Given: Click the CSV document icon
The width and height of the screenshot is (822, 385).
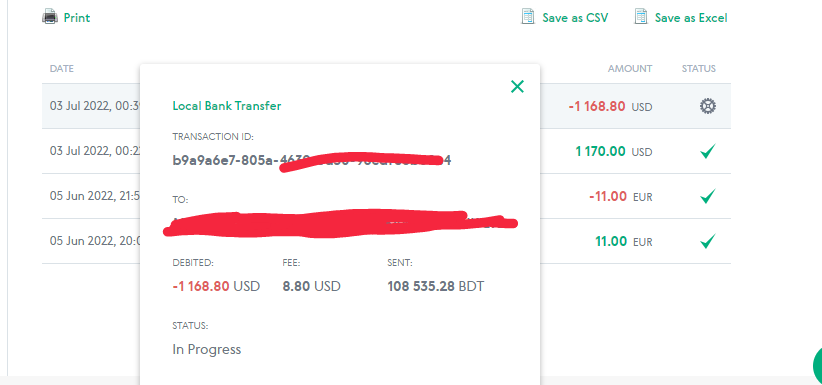Looking at the screenshot, I should (x=527, y=17).
